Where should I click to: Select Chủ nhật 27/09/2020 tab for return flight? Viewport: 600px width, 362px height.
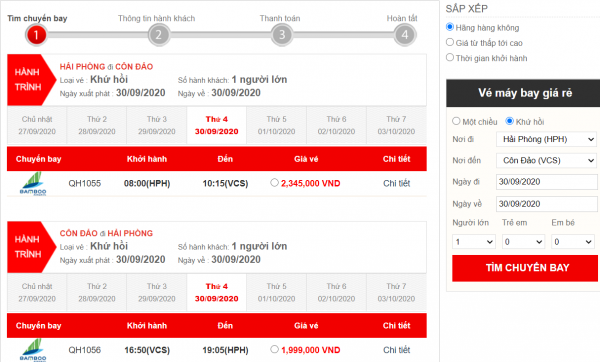tap(37, 292)
